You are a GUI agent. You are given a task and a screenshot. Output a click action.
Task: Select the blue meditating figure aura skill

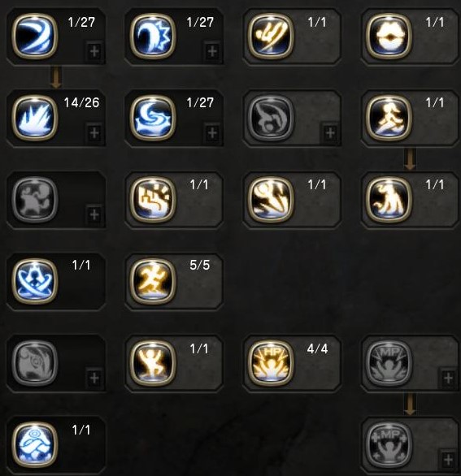pyautogui.click(x=35, y=281)
